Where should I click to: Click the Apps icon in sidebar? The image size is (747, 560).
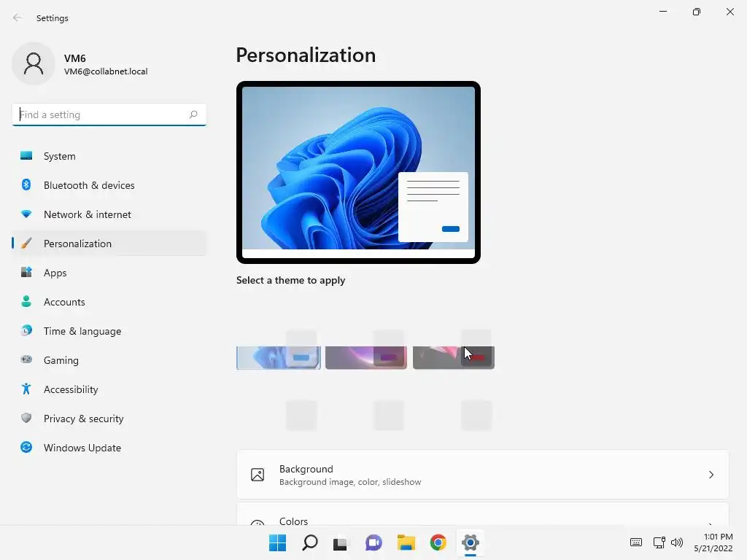[x=26, y=273]
